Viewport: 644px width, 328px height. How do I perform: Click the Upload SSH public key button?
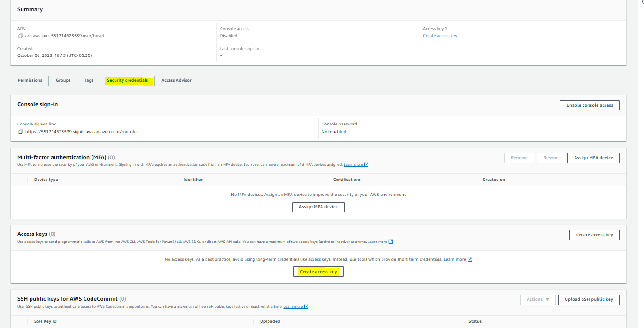[589, 299]
